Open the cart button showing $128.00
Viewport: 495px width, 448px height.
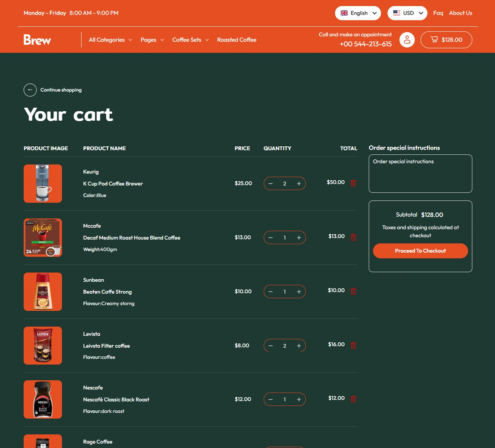point(446,40)
